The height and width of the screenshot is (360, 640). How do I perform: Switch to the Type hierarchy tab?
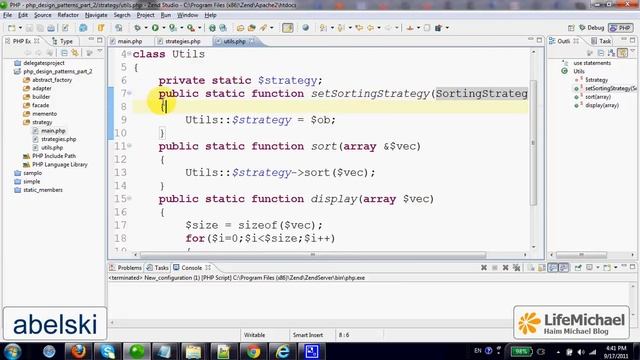click(x=63, y=41)
